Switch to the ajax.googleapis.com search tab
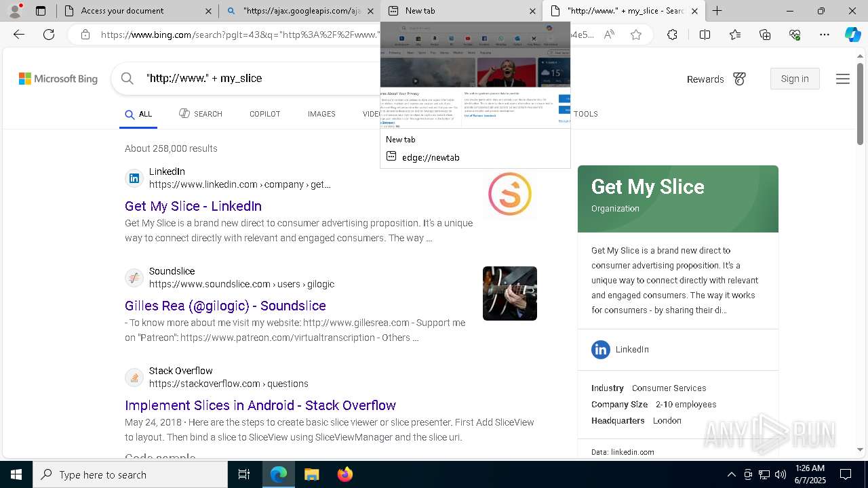The width and height of the screenshot is (868, 488). 298,11
